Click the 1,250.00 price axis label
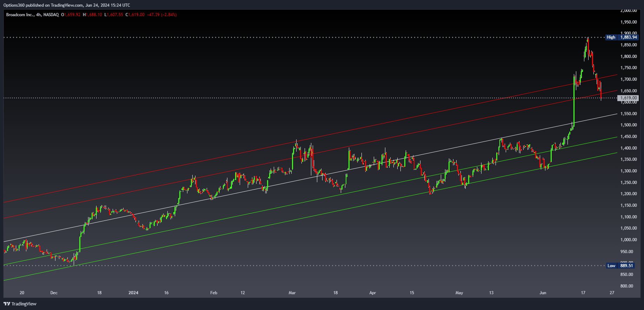This screenshot has height=310, width=644. click(629, 183)
